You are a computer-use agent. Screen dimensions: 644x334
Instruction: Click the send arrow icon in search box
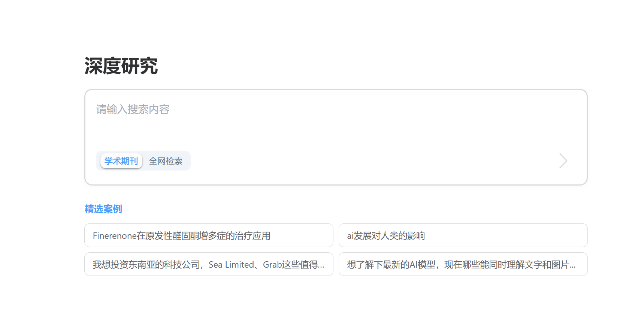(x=563, y=161)
